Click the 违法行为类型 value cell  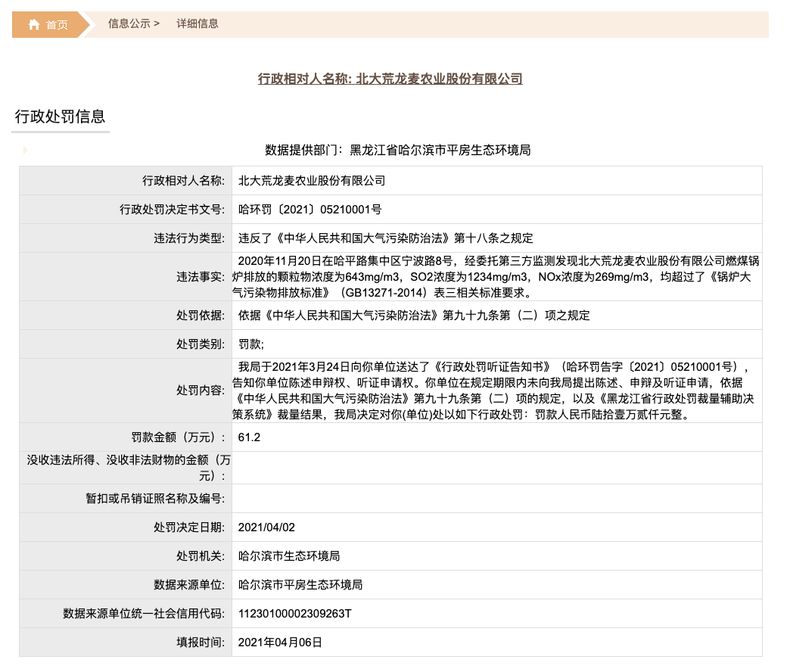(x=386, y=238)
